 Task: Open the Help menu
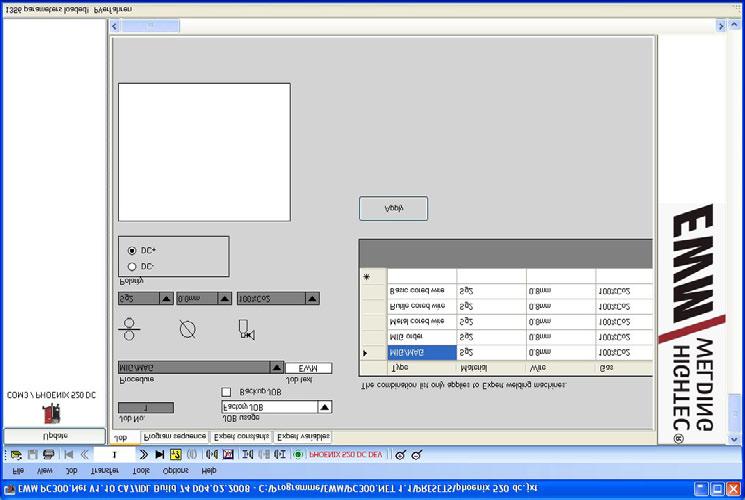point(209,471)
